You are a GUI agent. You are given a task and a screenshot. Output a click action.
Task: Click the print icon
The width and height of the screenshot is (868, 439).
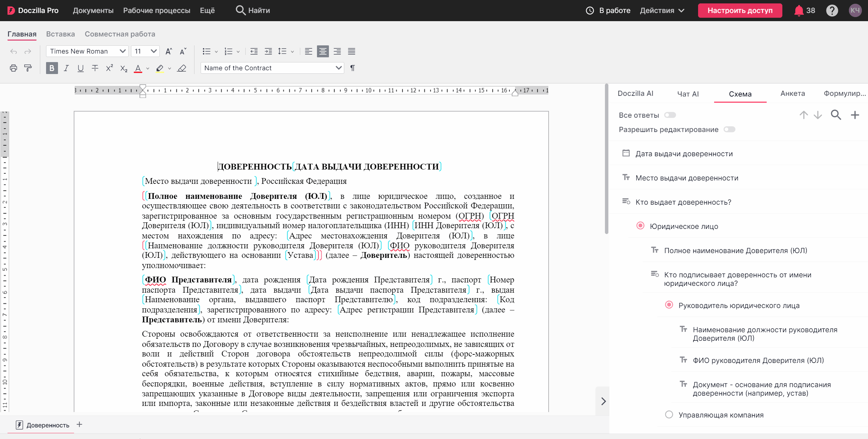[x=13, y=68]
